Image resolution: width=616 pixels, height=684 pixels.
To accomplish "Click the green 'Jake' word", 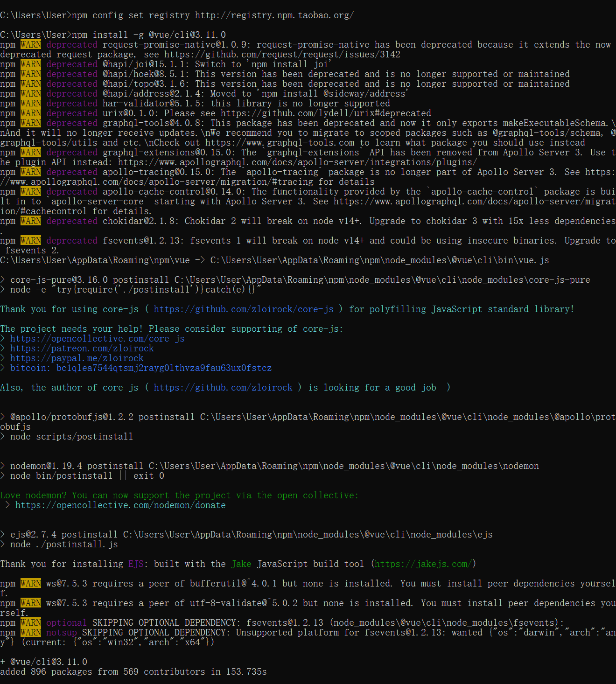I will (241, 564).
